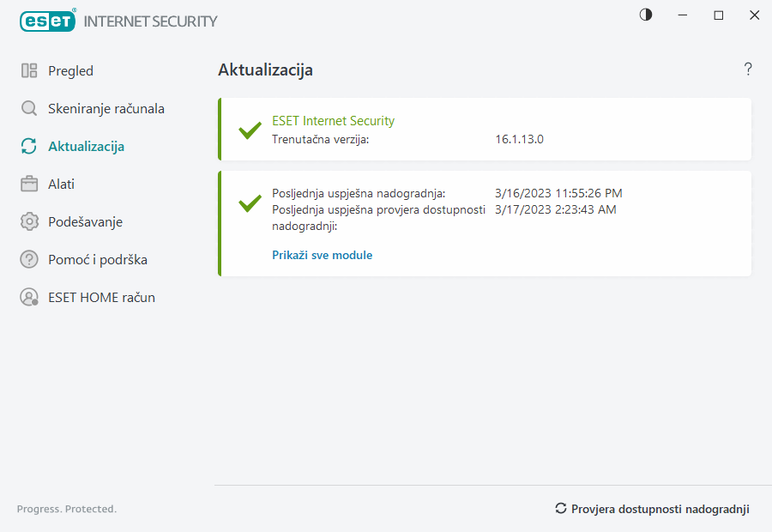Click the Alati toolbox icon
The height and width of the screenshot is (532, 772).
click(x=29, y=184)
